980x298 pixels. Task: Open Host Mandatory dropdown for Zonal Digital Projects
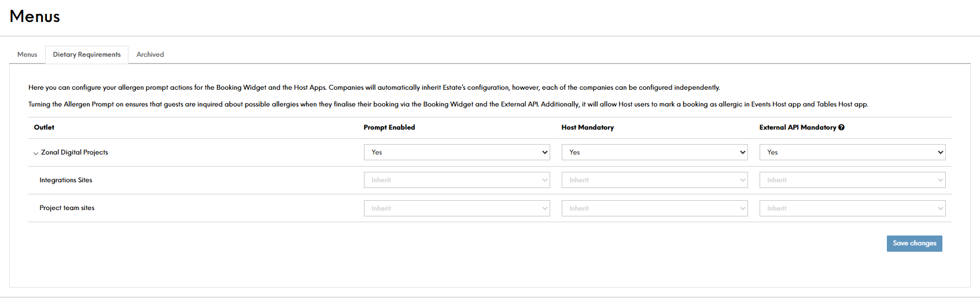(654, 152)
